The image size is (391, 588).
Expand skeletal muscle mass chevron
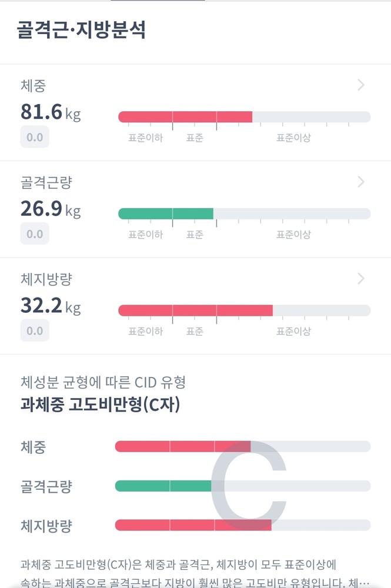pos(361,182)
